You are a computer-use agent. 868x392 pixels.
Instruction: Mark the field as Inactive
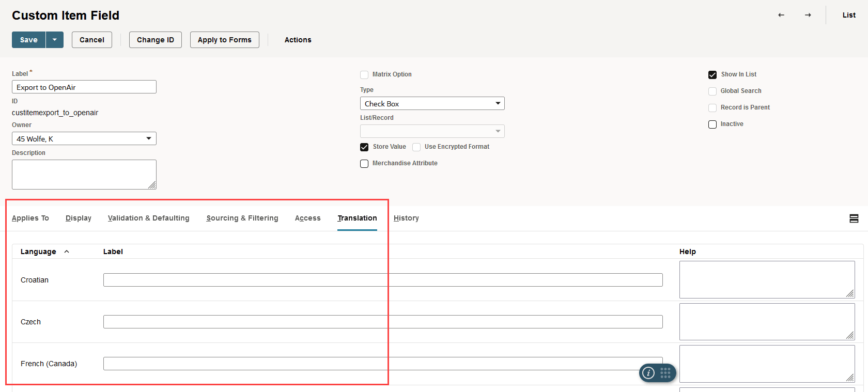pos(712,124)
